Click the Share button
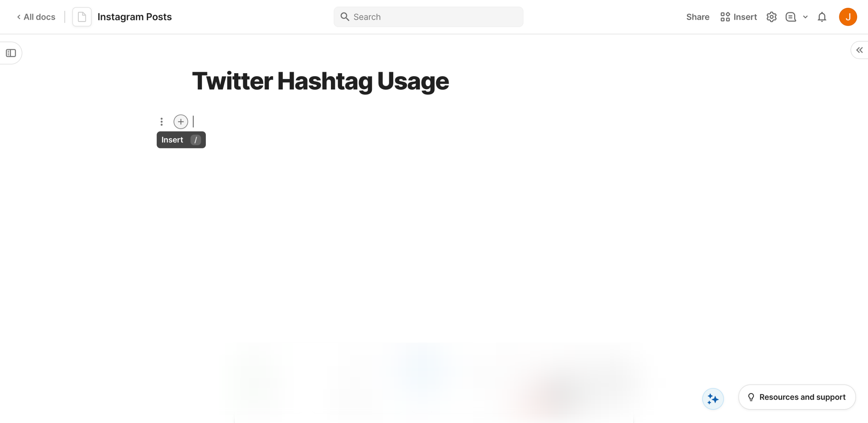Image resolution: width=868 pixels, height=423 pixels. 697,17
